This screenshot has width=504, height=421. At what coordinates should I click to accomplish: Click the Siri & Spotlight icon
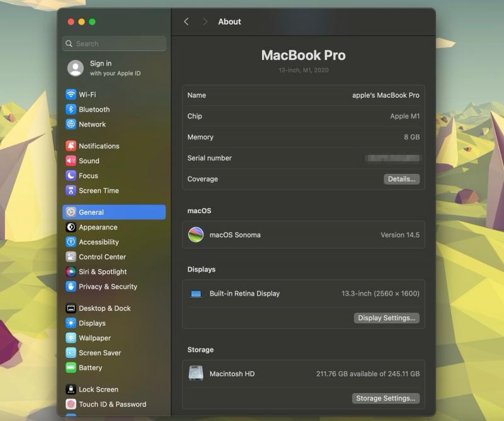coord(71,272)
